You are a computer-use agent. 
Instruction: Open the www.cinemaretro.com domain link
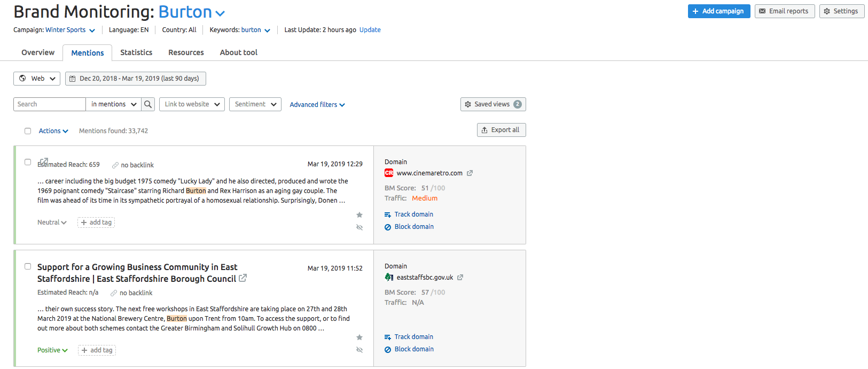[x=429, y=173]
